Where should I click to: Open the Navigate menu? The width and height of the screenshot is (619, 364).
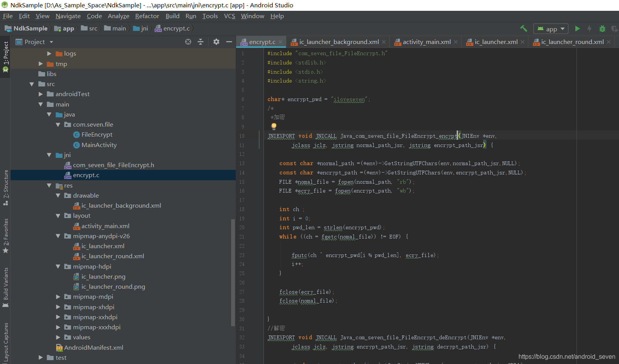coord(68,16)
